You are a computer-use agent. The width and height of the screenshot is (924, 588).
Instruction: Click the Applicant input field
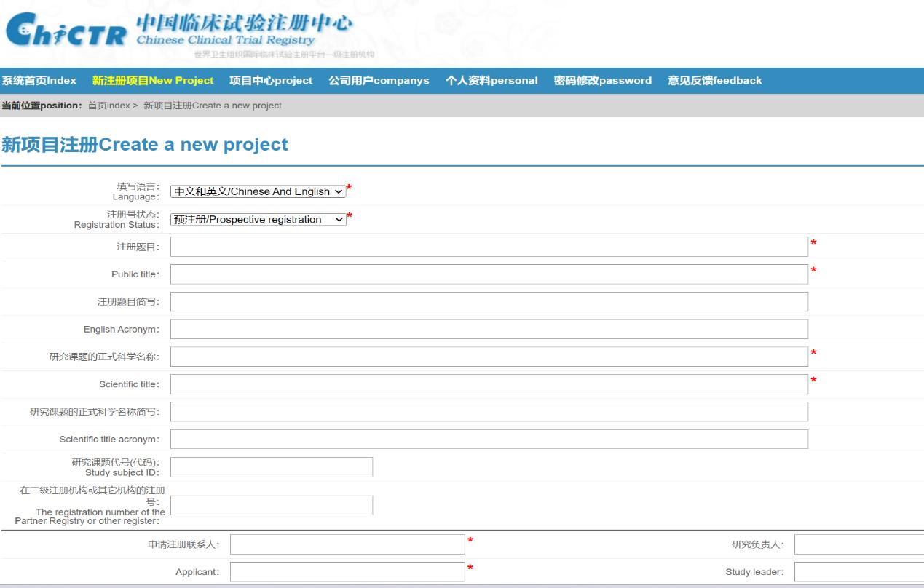point(347,572)
